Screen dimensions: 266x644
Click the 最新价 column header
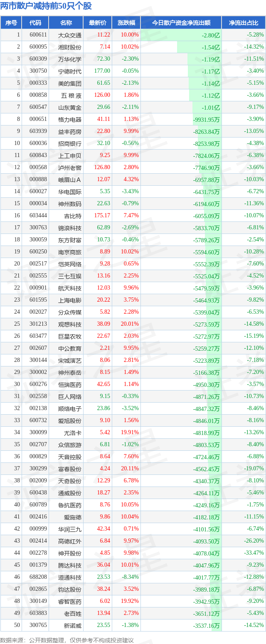[x=97, y=23]
